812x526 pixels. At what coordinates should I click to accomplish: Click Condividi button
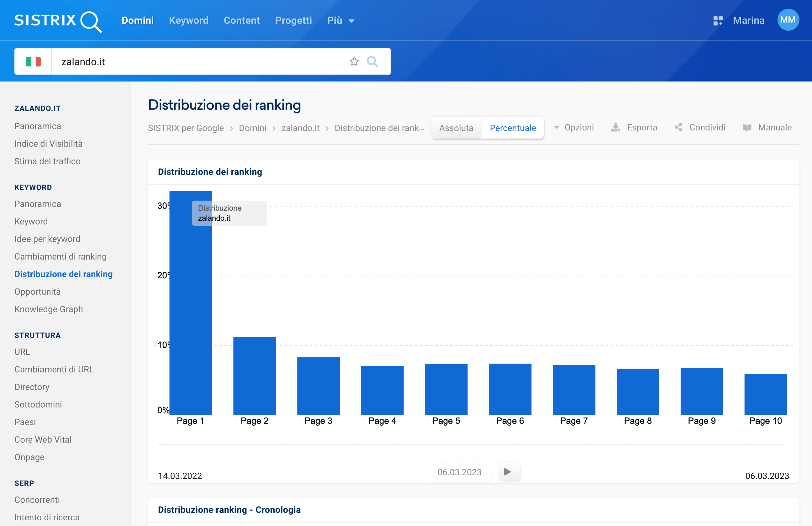tap(700, 128)
